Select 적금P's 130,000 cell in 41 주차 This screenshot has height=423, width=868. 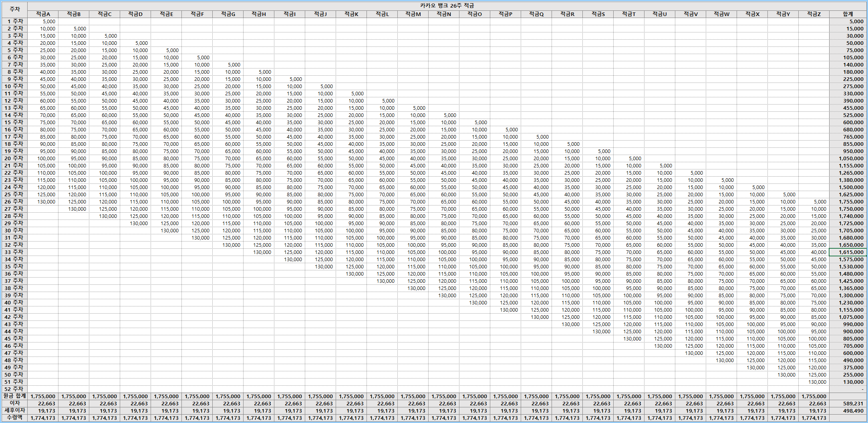[x=505, y=310]
